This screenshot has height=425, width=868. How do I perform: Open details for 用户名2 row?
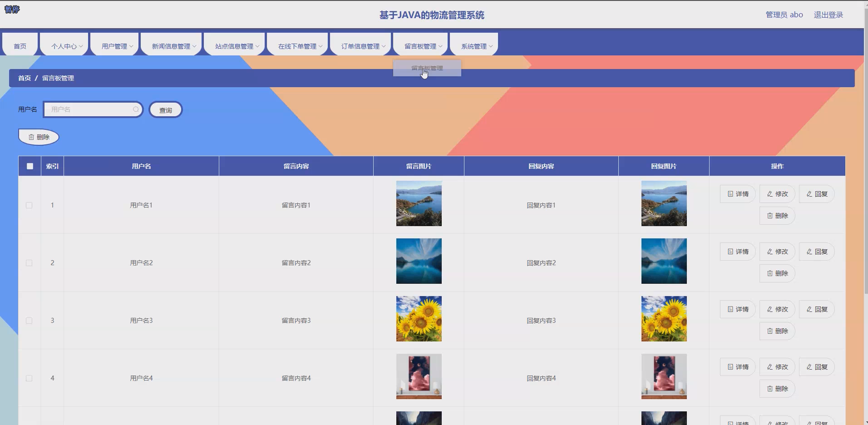[x=738, y=252]
